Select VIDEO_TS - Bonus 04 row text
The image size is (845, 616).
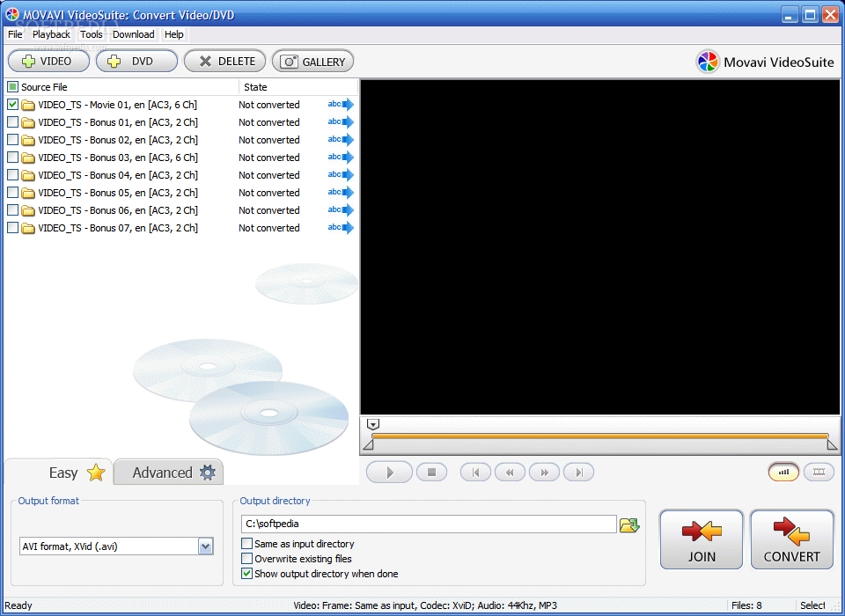[118, 175]
